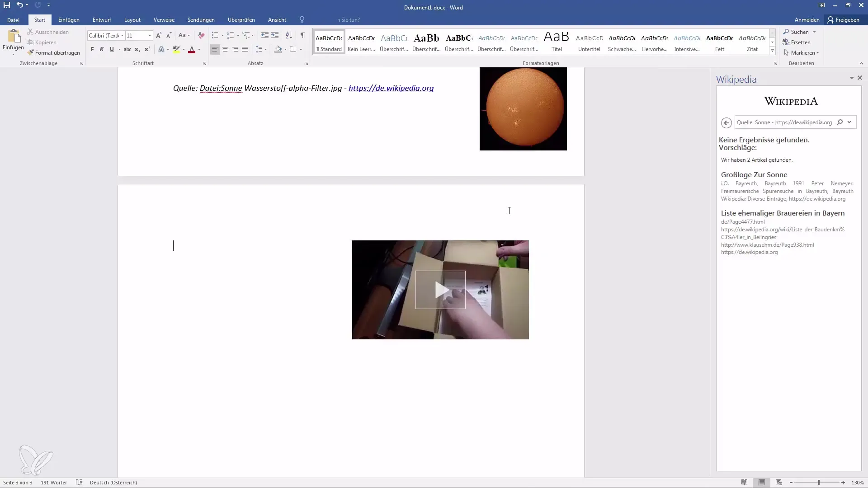Screen dimensions: 868x488
Task: Click the Wikipedia search magnifier icon
Action: click(x=840, y=122)
